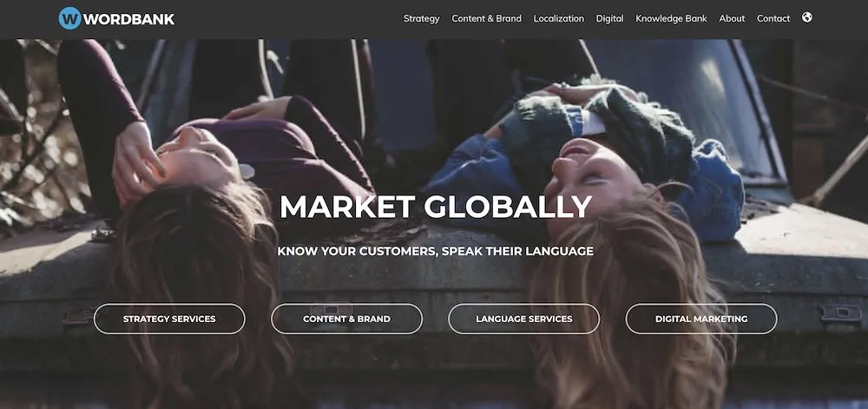Open the globe language selector icon

pyautogui.click(x=807, y=17)
